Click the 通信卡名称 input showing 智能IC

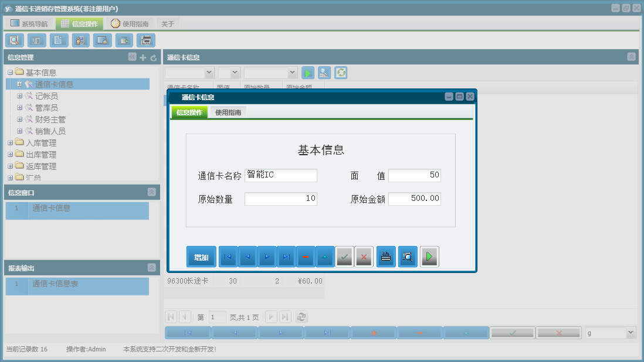(281, 175)
